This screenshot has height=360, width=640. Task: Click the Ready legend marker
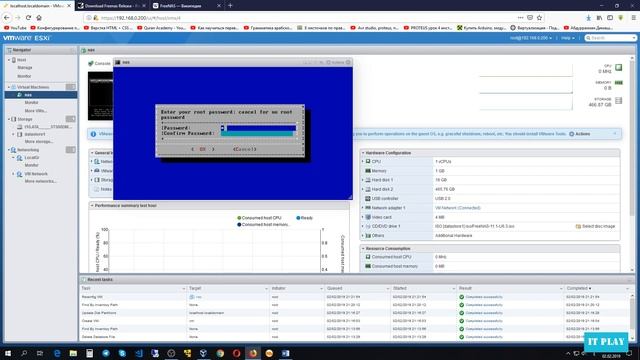pos(298,218)
